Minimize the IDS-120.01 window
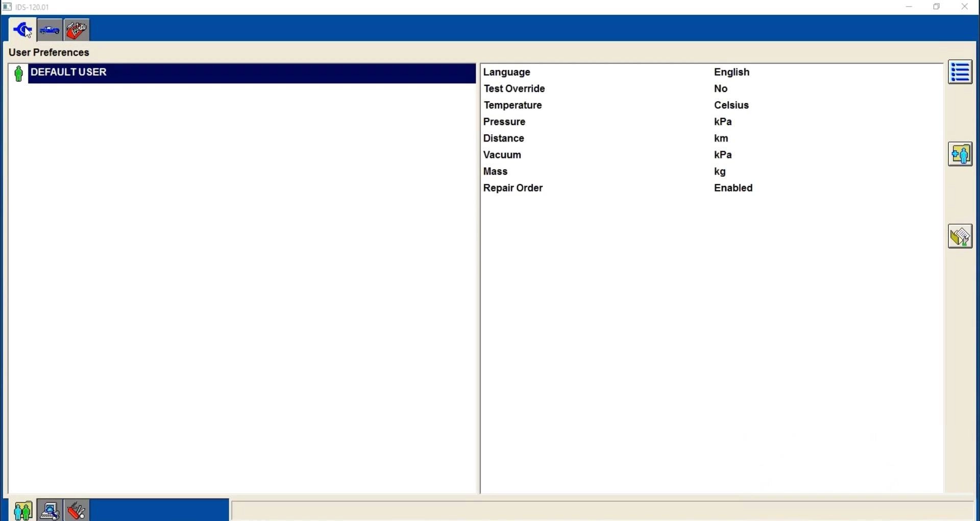980x521 pixels. (x=909, y=7)
